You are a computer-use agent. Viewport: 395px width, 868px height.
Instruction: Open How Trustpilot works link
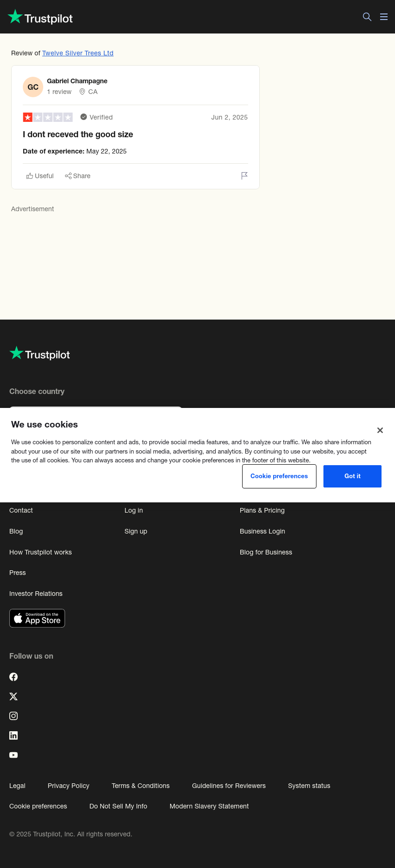coord(40,552)
